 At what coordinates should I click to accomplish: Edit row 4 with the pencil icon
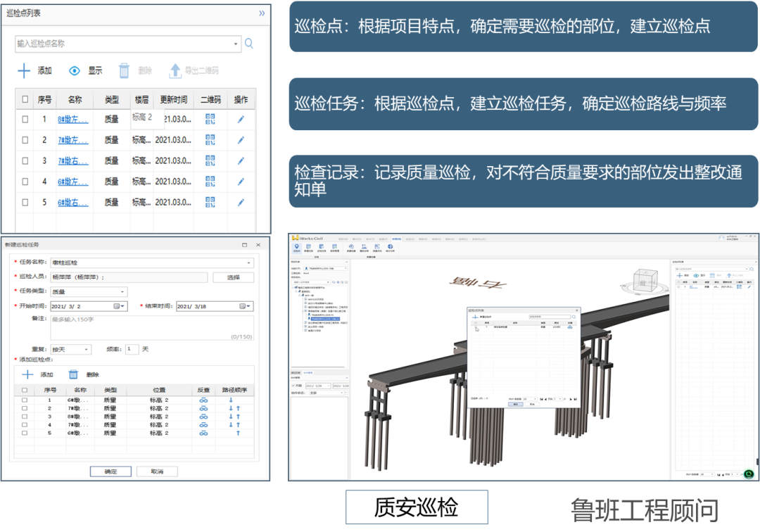(241, 182)
